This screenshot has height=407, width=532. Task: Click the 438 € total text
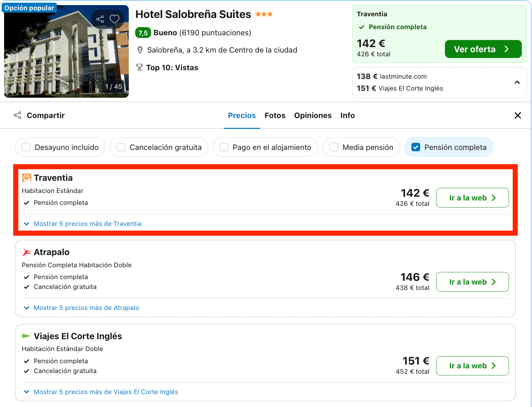(412, 288)
